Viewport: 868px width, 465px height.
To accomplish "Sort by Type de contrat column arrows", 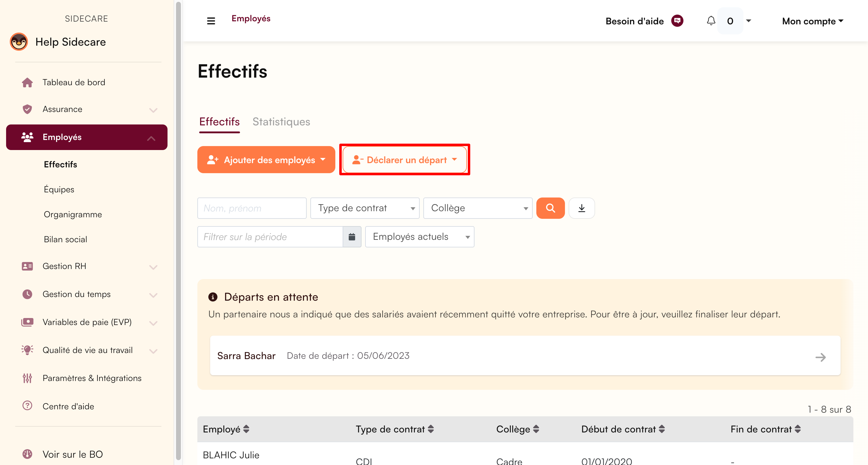I will click(x=431, y=429).
